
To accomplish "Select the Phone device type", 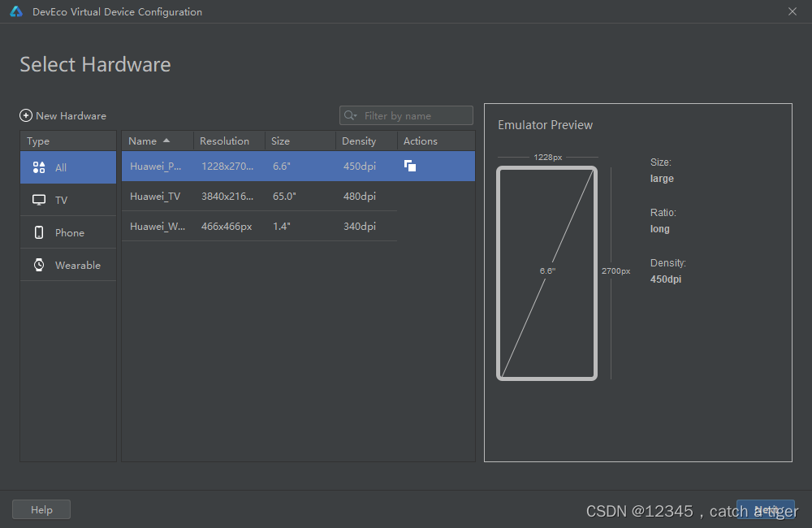I will click(68, 232).
